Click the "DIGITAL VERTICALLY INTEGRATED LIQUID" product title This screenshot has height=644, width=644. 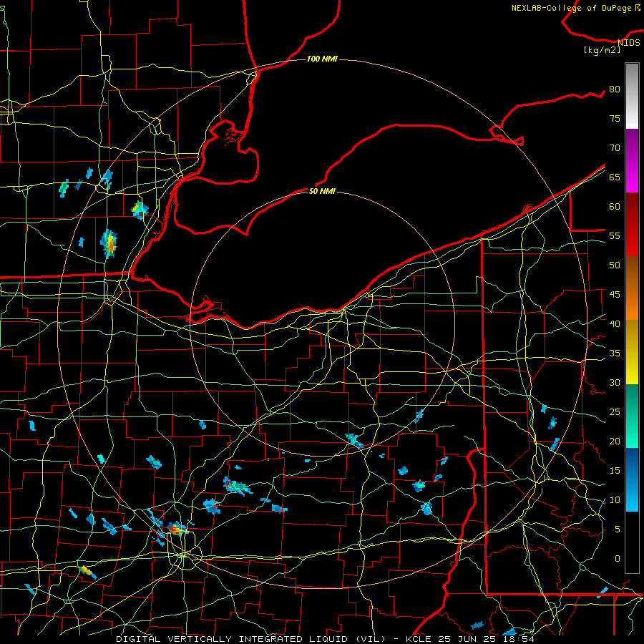tap(232, 639)
